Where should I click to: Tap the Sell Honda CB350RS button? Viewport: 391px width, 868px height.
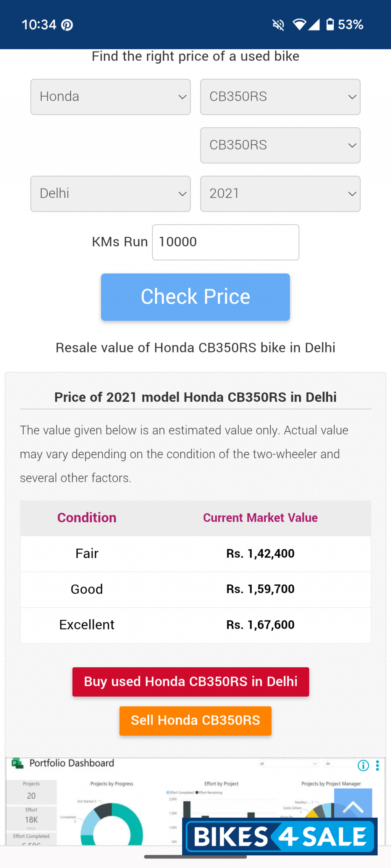pos(195,721)
